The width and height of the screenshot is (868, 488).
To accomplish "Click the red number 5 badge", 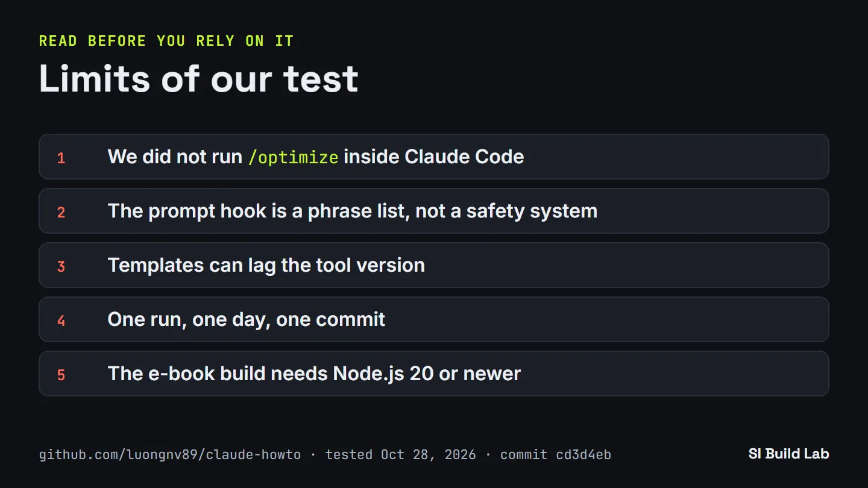I will (x=61, y=375).
